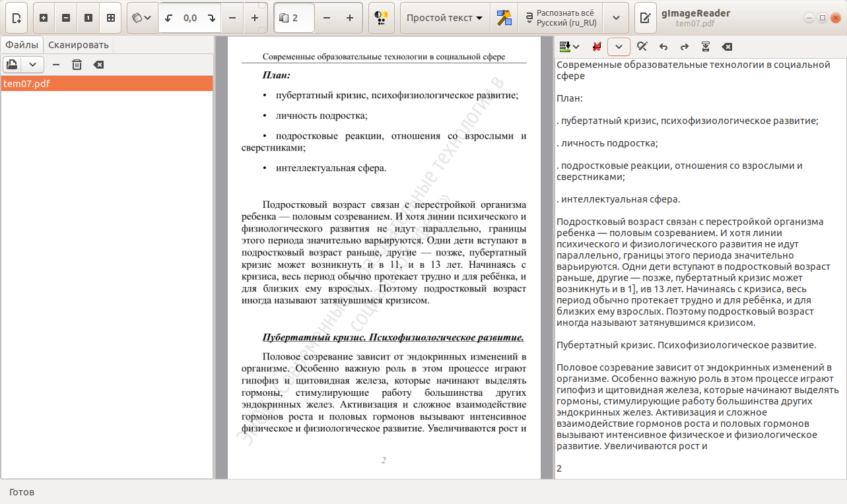Click the italic heading План: in the document
Screen dimensions: 847x504
(x=277, y=75)
